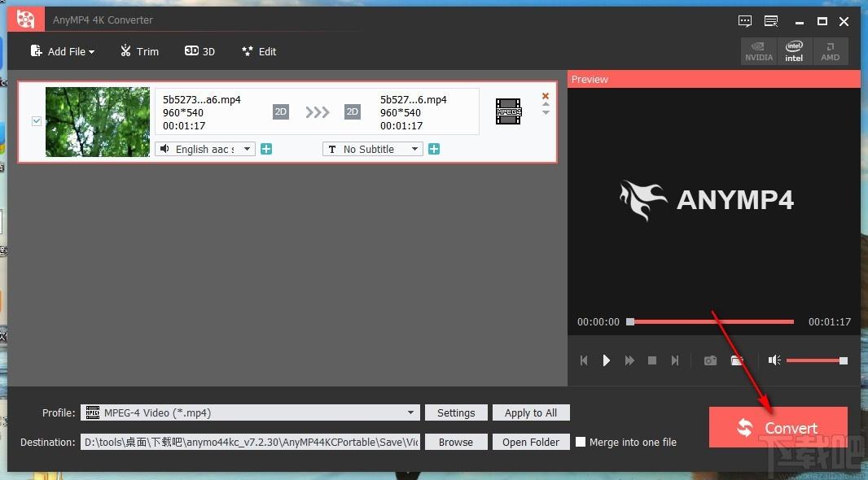
Task: Uncheck the 5b5273...a6.mp4 file checkbox
Action: (37, 121)
